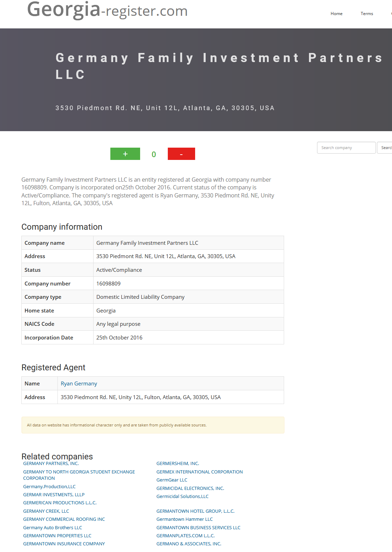Open GERMEX INTERNATIONAL CORPORATION link
Screen dimensions: 392x552
(200, 472)
